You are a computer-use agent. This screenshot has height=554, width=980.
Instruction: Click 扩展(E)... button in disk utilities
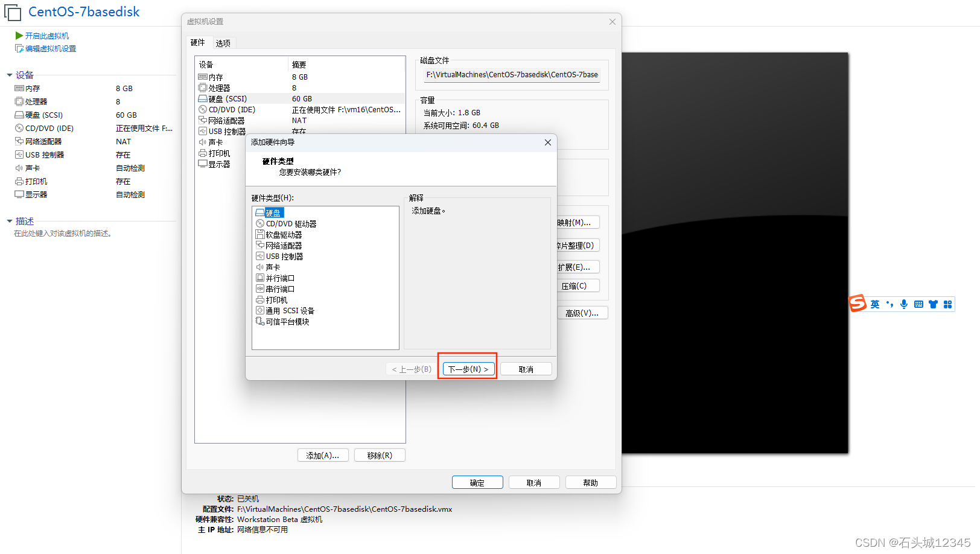click(578, 267)
